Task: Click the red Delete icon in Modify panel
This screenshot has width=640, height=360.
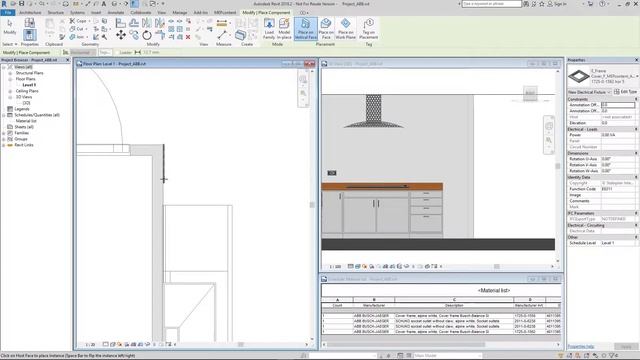Action: click(188, 37)
